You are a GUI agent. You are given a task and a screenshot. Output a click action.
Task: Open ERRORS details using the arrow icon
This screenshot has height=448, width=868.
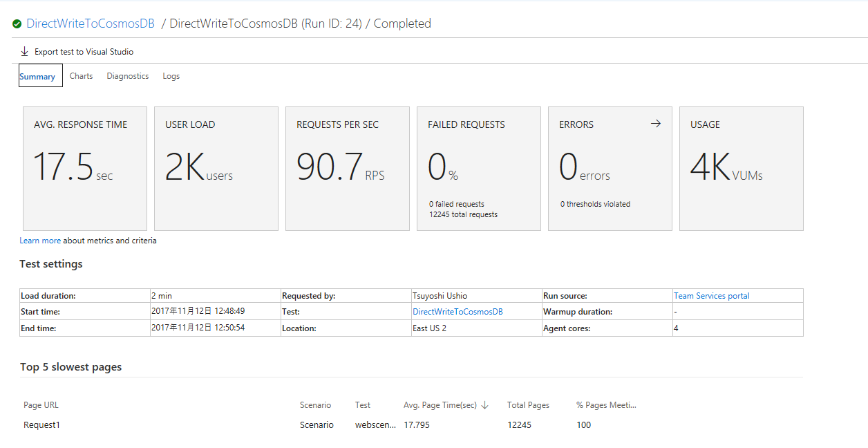655,124
